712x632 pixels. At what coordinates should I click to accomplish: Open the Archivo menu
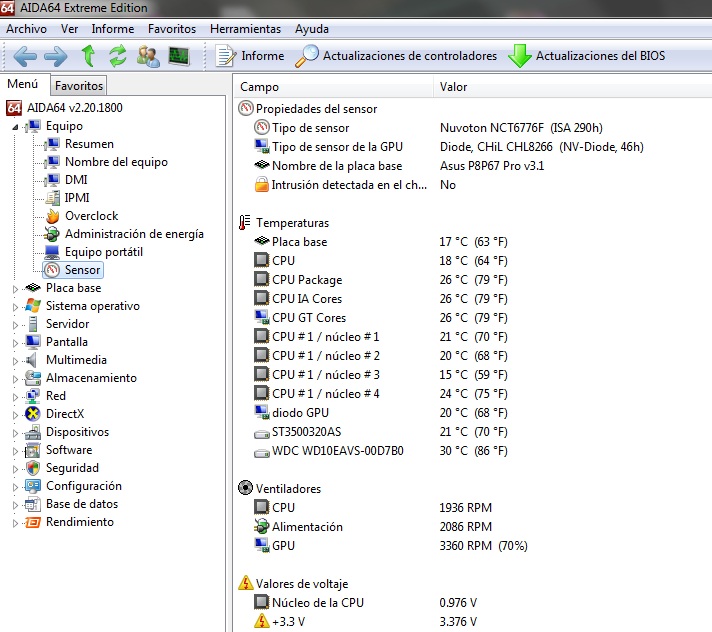click(26, 29)
